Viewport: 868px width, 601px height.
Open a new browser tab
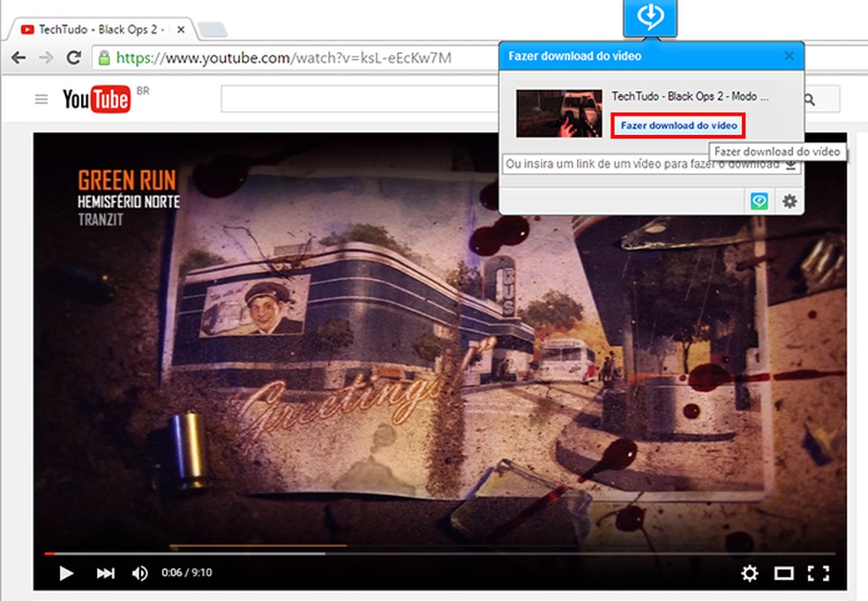(212, 30)
